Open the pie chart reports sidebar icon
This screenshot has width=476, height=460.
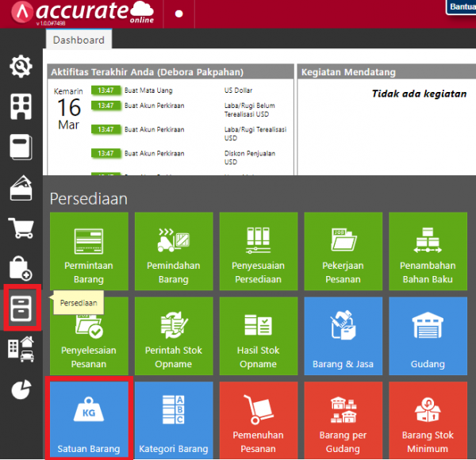[x=21, y=389]
